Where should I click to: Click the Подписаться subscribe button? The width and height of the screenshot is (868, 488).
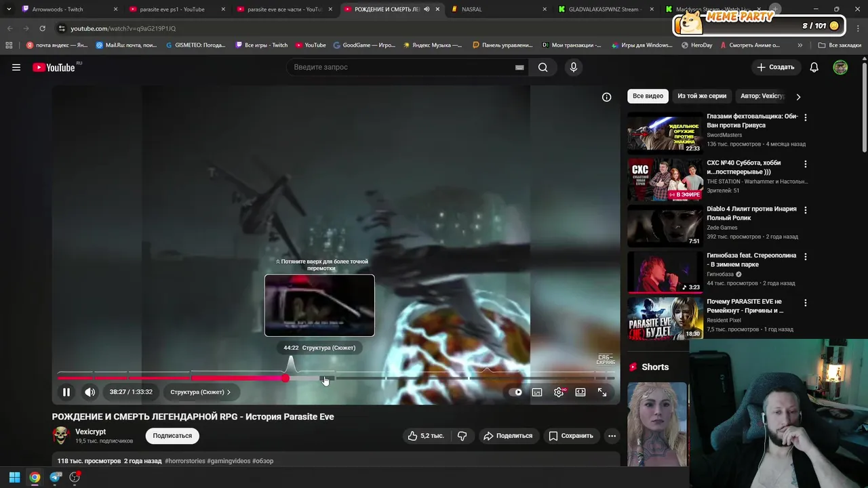click(x=172, y=436)
